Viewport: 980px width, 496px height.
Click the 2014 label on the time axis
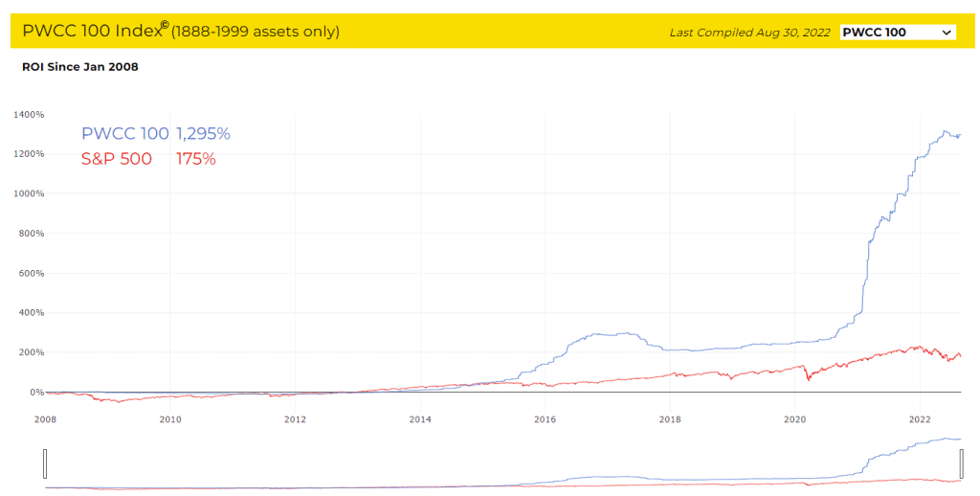click(420, 419)
